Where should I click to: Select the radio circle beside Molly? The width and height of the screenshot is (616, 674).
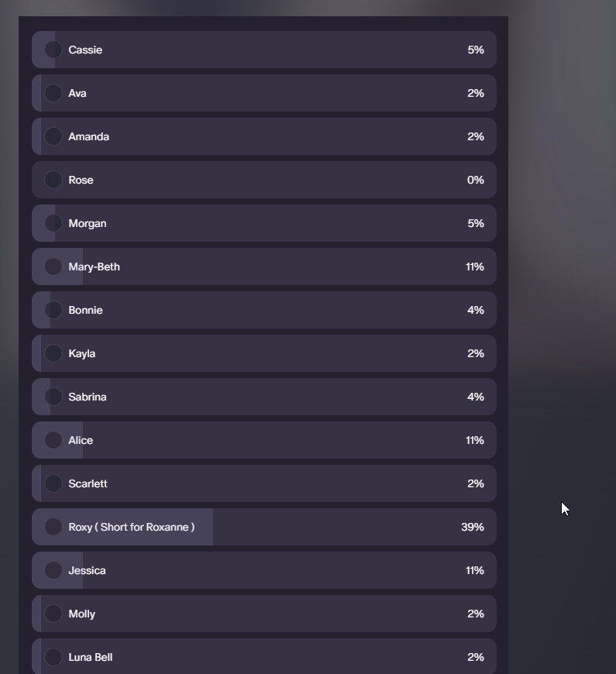53,614
